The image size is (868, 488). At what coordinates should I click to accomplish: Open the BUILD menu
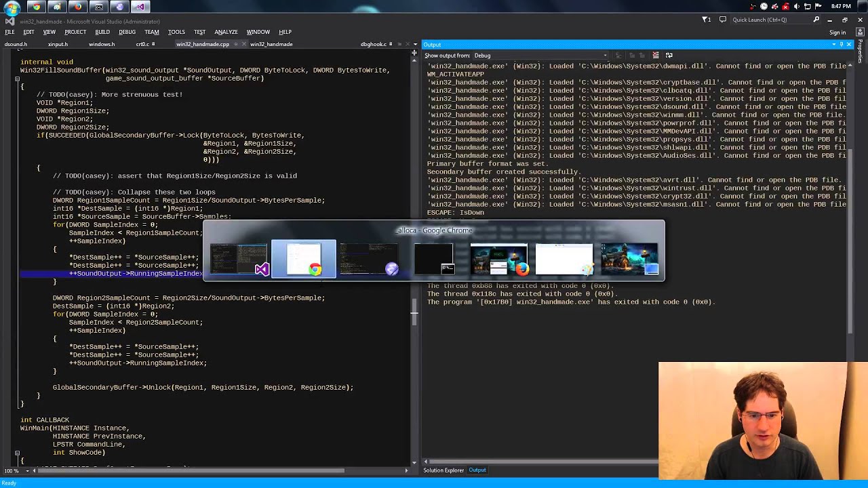click(102, 32)
